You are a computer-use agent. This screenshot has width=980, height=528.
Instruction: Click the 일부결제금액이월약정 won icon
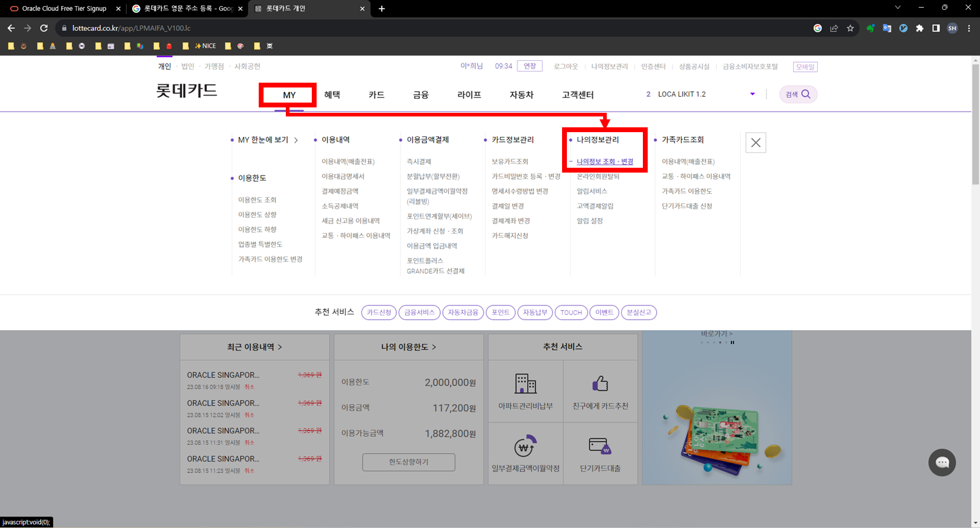525,447
